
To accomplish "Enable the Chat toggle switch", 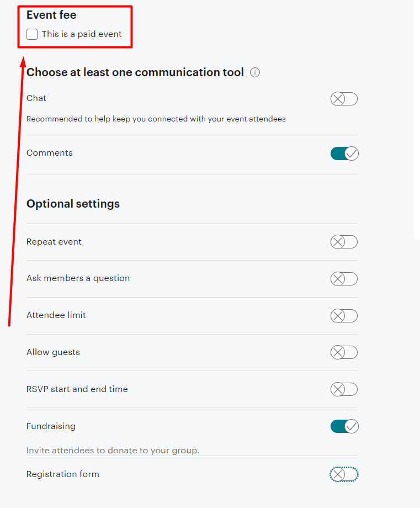I will point(344,99).
